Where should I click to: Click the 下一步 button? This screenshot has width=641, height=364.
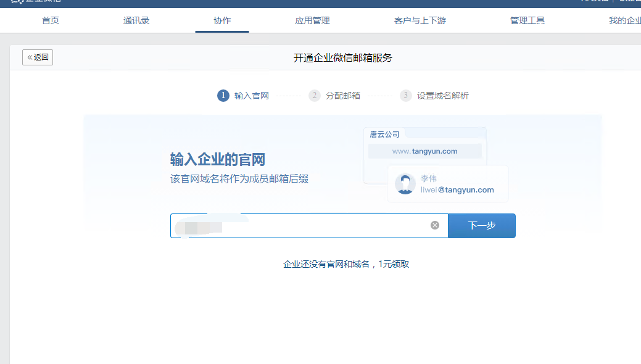482,225
